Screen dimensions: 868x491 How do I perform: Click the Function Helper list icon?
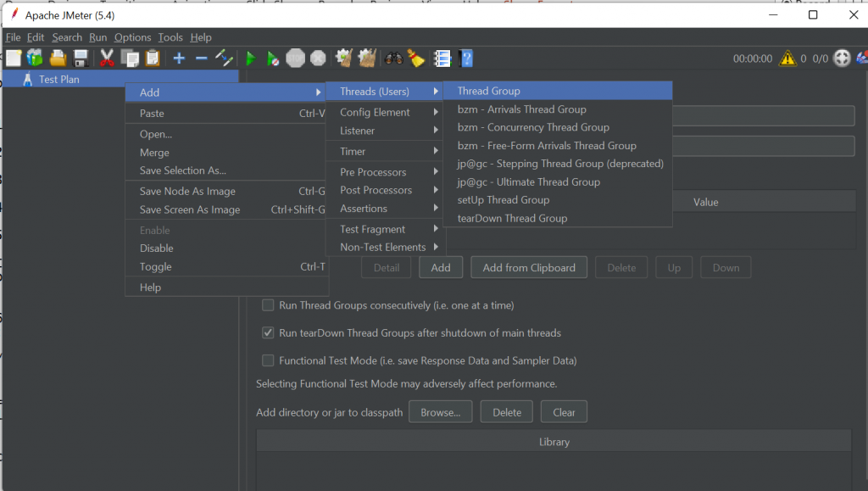442,59
